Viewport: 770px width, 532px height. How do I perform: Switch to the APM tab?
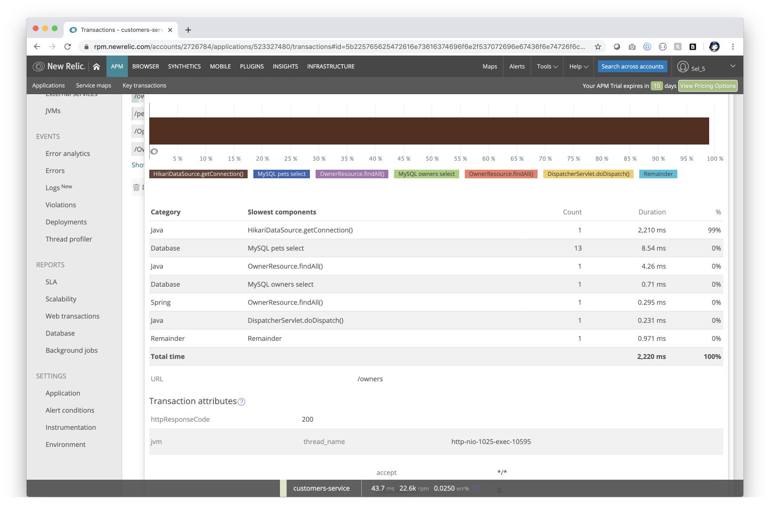click(x=117, y=67)
